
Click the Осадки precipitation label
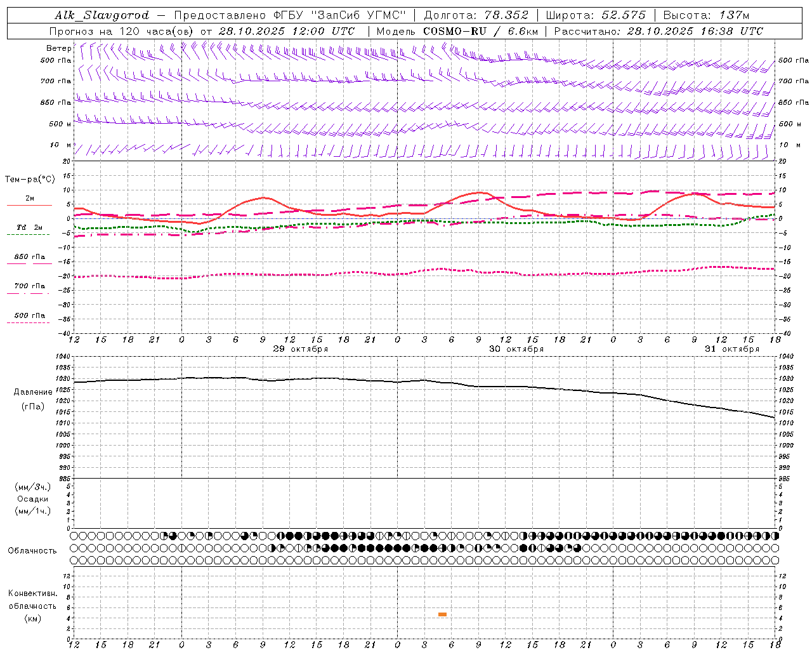click(33, 499)
